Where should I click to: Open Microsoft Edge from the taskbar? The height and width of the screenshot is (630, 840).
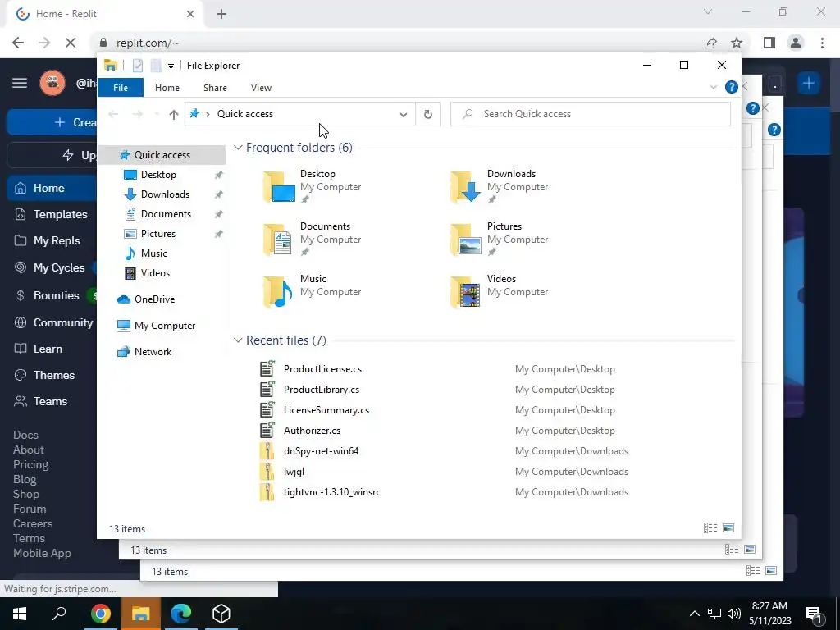point(181,614)
